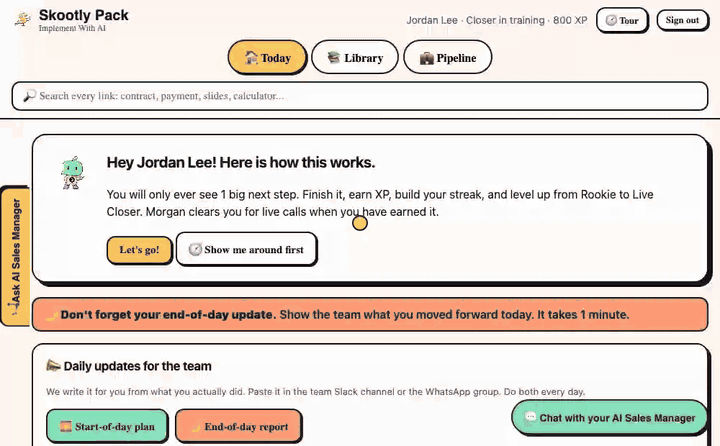Click the Let's go! button

(x=139, y=250)
